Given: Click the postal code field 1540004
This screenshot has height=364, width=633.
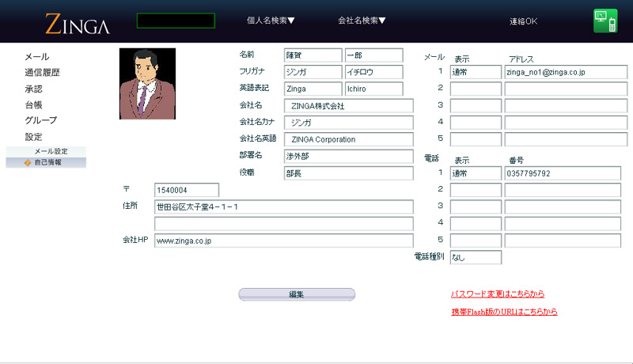Looking at the screenshot, I should point(187,190).
